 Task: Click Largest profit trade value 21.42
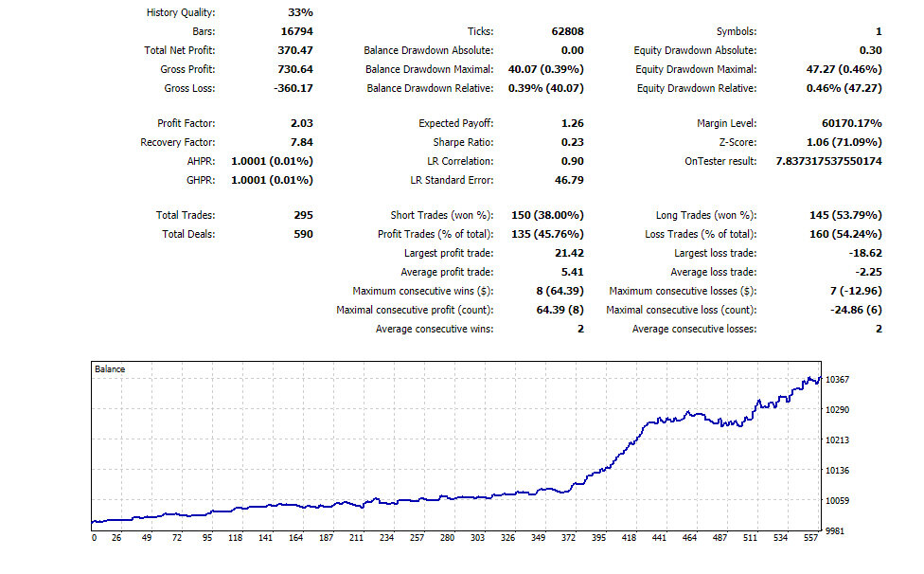[x=569, y=253]
